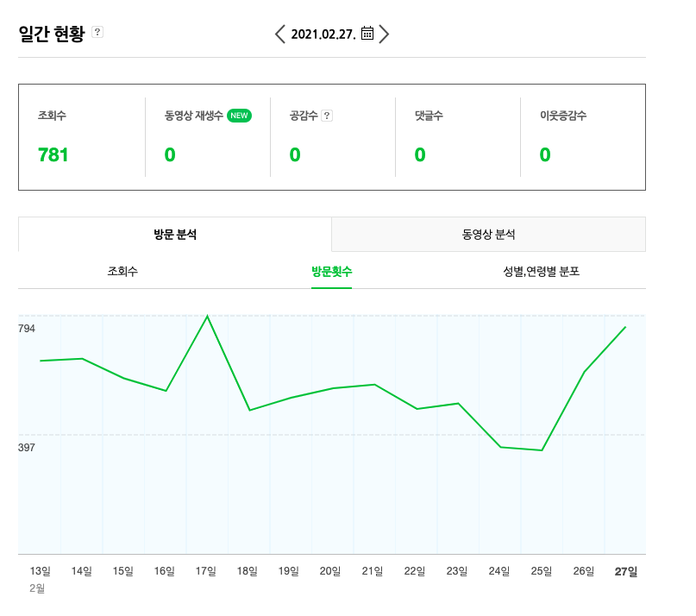Select the 26일 date on the chart axis
The image size is (696, 616).
(x=584, y=571)
